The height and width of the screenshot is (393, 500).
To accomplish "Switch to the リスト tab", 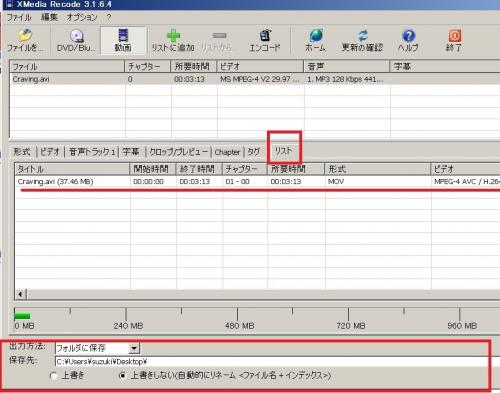I will [x=283, y=151].
